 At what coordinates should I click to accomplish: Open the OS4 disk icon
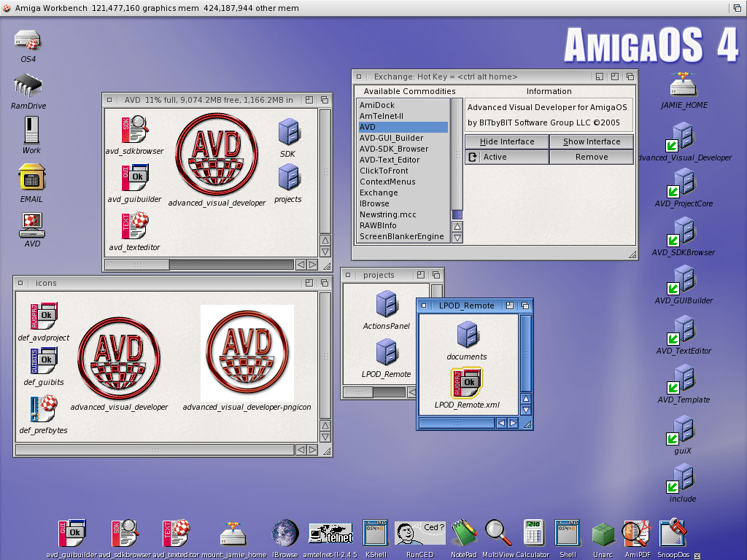coord(28,41)
